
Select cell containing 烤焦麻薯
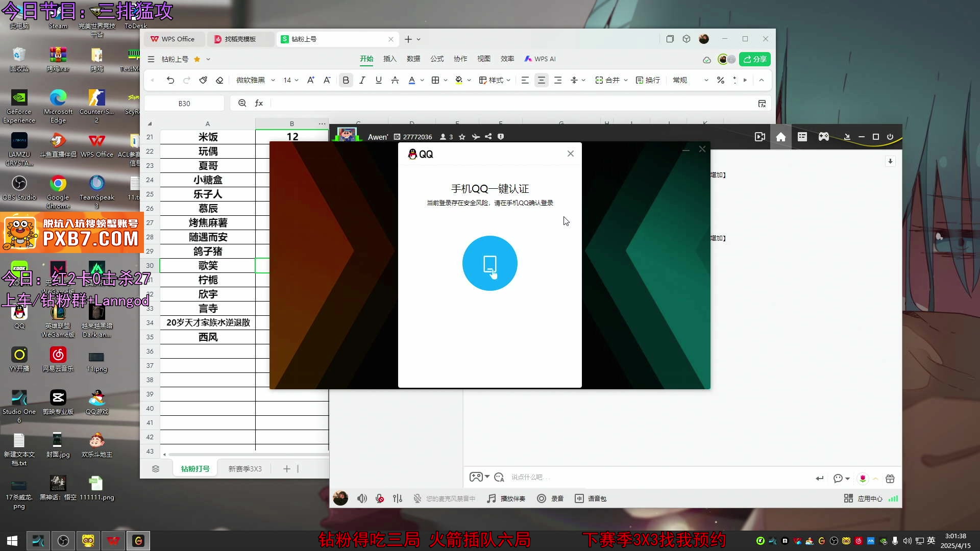208,222
